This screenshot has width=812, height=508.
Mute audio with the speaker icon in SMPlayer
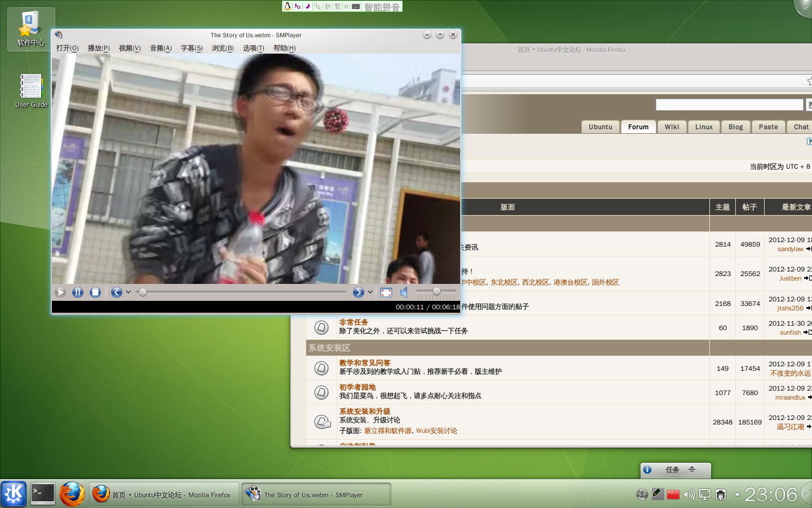tap(404, 292)
